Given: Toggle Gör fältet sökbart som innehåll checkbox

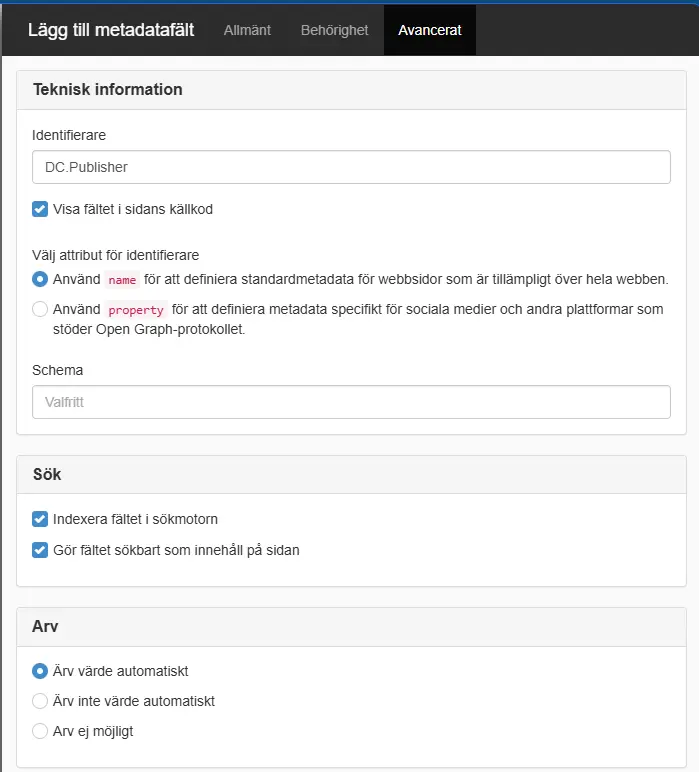Looking at the screenshot, I should click(x=40, y=549).
